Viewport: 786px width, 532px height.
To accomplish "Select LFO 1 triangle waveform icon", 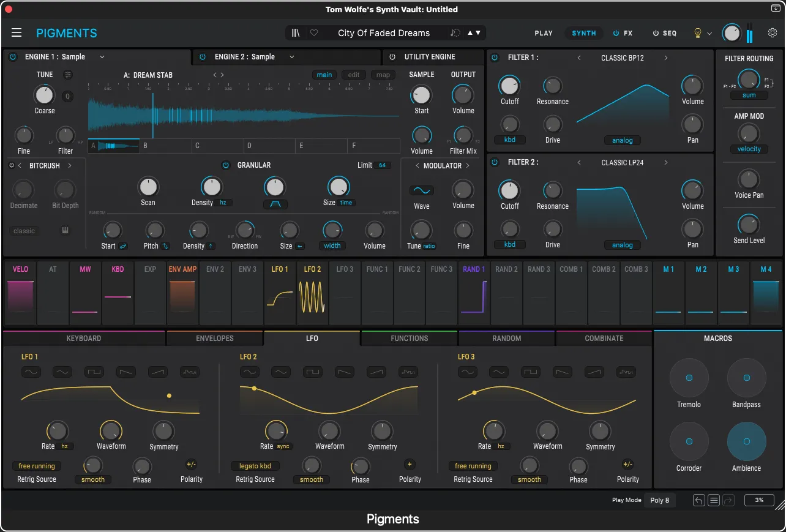I will [x=62, y=372].
